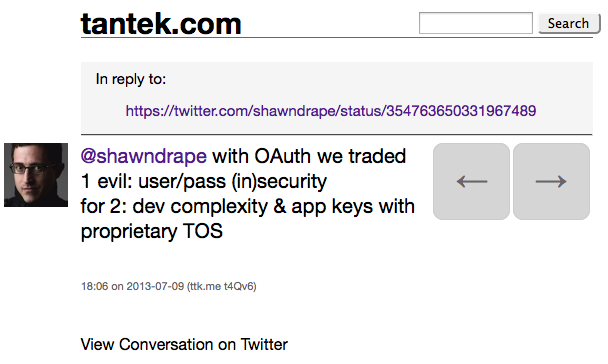Click the horizontal rule under the reply box
608x364 pixels.
[x=337, y=135]
